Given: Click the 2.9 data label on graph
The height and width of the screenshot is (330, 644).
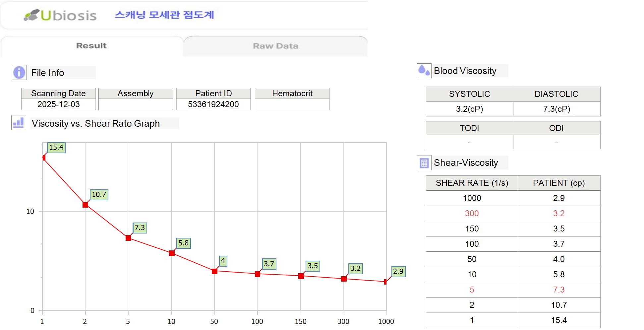Looking at the screenshot, I should [398, 272].
